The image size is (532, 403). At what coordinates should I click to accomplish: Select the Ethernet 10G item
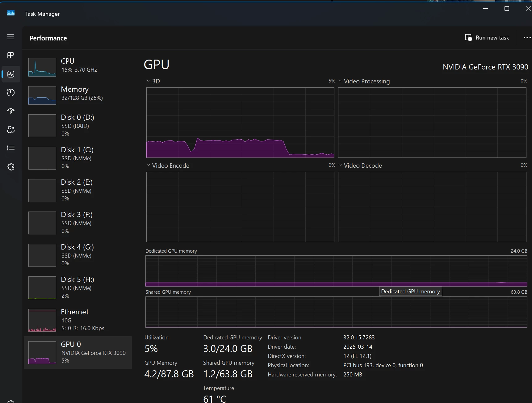click(78, 320)
